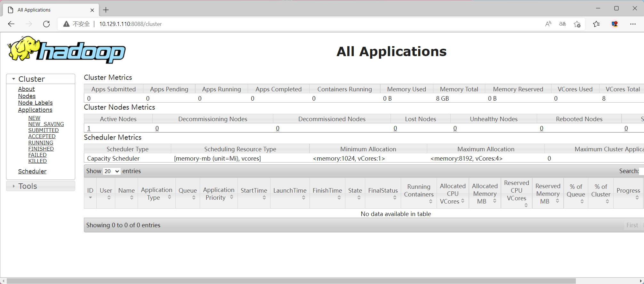Sort table by Allocated Memory MB
Image resolution: width=644 pixels, height=284 pixels.
[x=485, y=193]
